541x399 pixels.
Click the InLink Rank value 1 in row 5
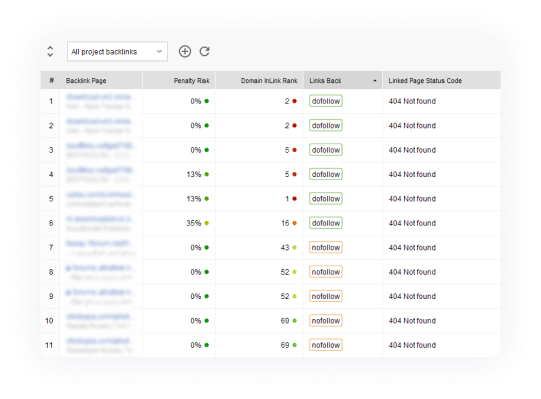[x=287, y=199]
